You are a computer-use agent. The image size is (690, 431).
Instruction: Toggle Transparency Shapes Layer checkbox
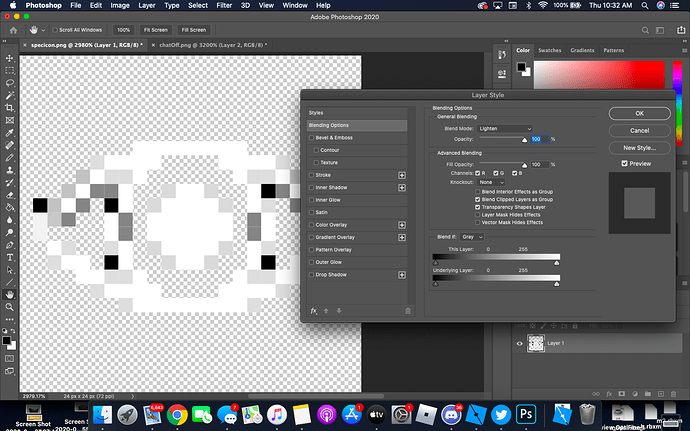[x=477, y=207]
